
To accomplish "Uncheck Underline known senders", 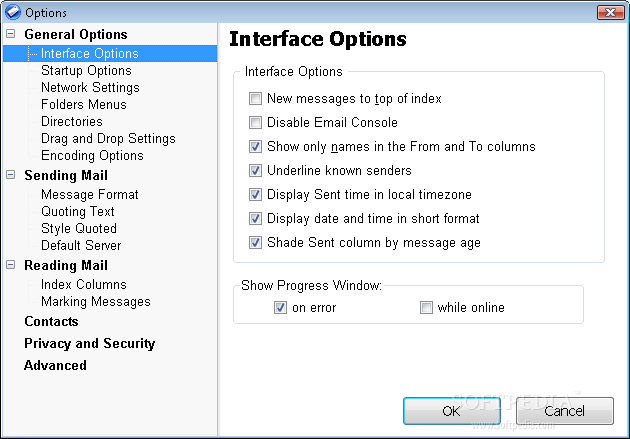I will [255, 170].
